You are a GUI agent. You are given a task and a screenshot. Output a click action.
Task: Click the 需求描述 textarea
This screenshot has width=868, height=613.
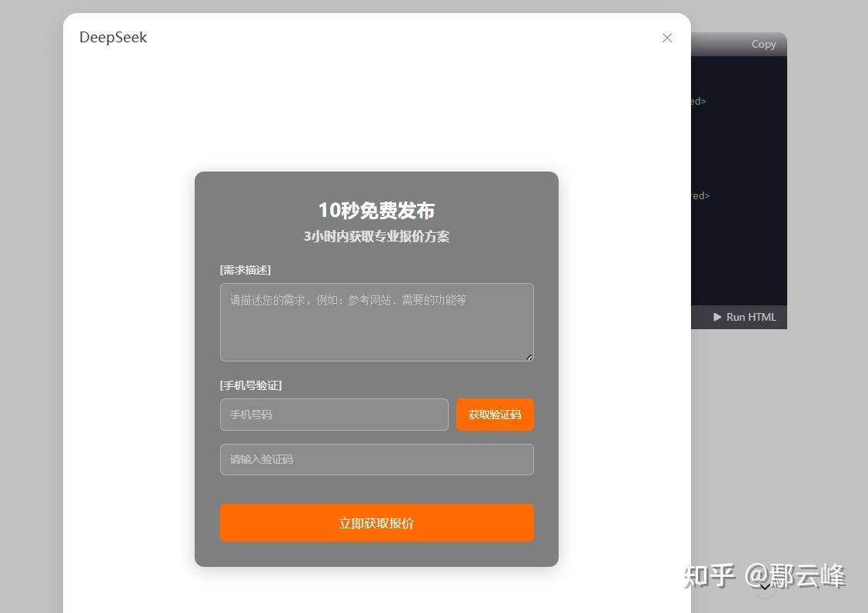click(376, 322)
